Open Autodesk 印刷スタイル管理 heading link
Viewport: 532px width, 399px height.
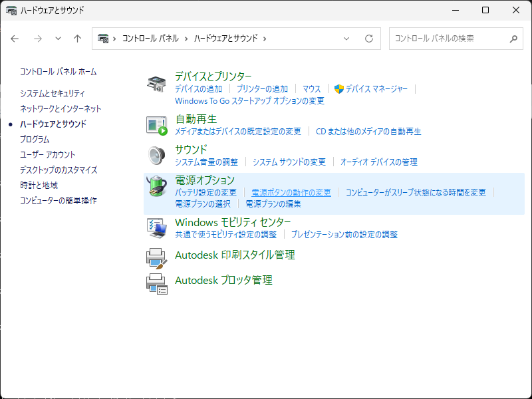point(235,255)
